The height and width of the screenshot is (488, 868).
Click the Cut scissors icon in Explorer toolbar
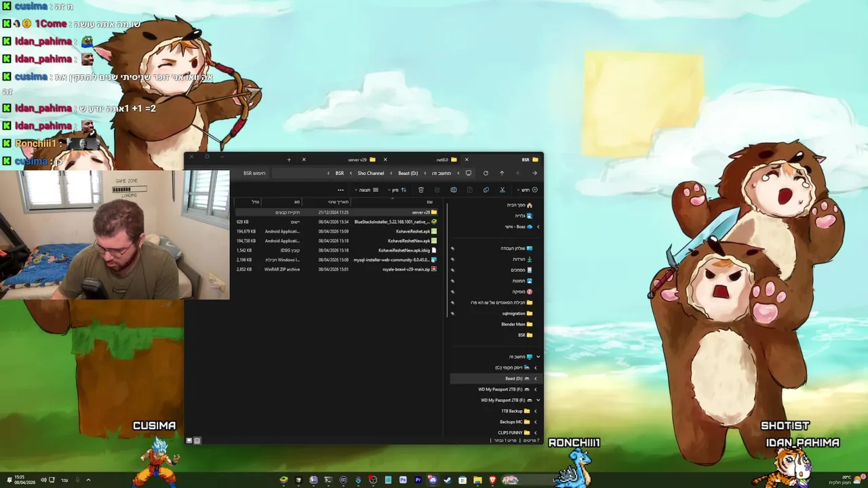coord(502,190)
